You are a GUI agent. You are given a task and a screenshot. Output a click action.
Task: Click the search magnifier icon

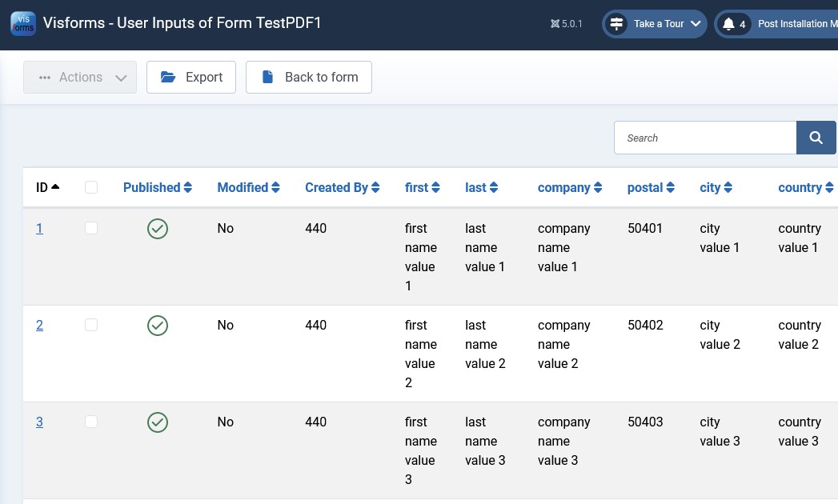(816, 137)
